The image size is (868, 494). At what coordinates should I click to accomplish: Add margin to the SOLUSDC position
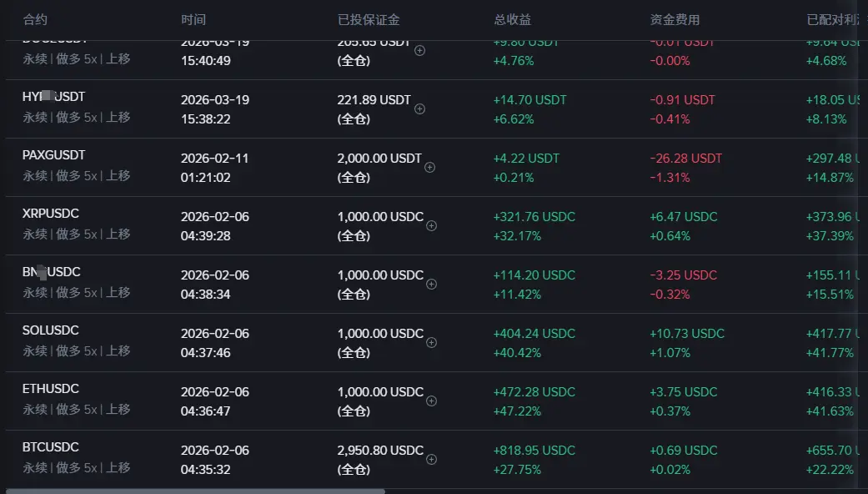pos(432,342)
